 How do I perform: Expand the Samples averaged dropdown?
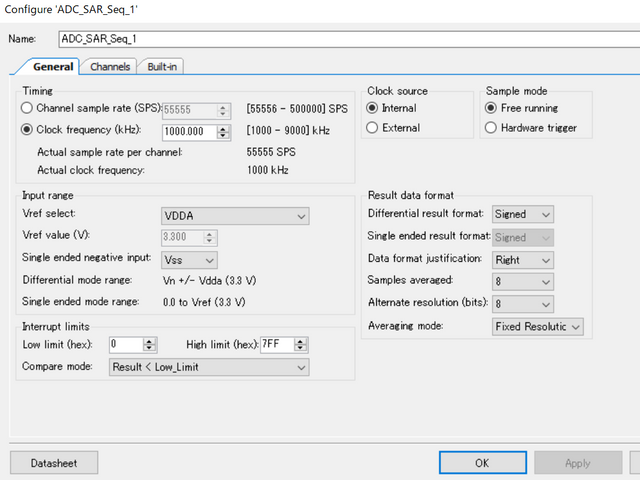coord(523,282)
